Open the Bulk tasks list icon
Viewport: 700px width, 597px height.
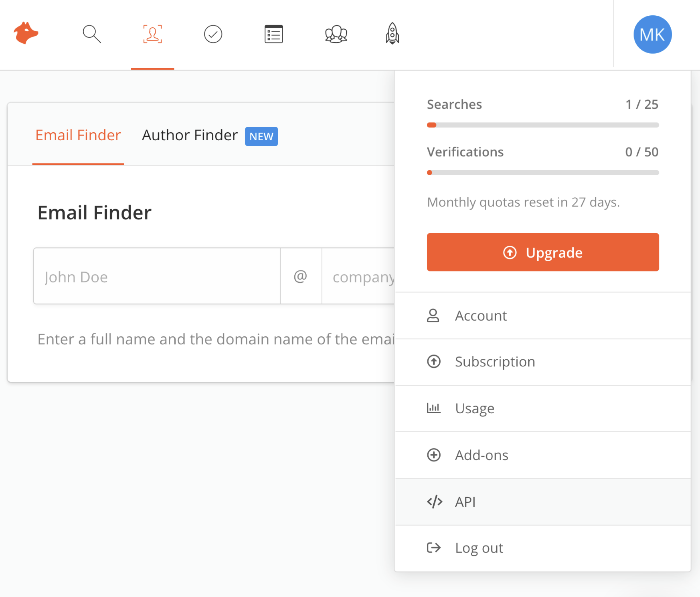click(x=273, y=34)
